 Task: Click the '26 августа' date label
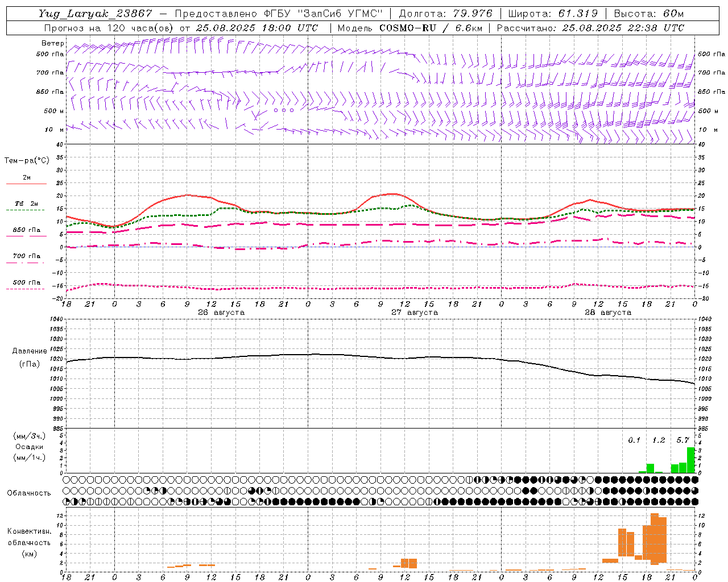pos(221,313)
